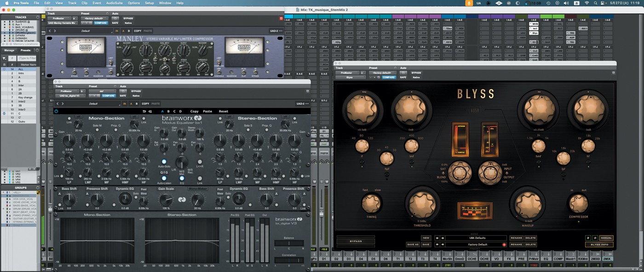Screen dimensions: 644x272
Task: Click previous preset arrow beside Factory Default
Action: coord(437,244)
